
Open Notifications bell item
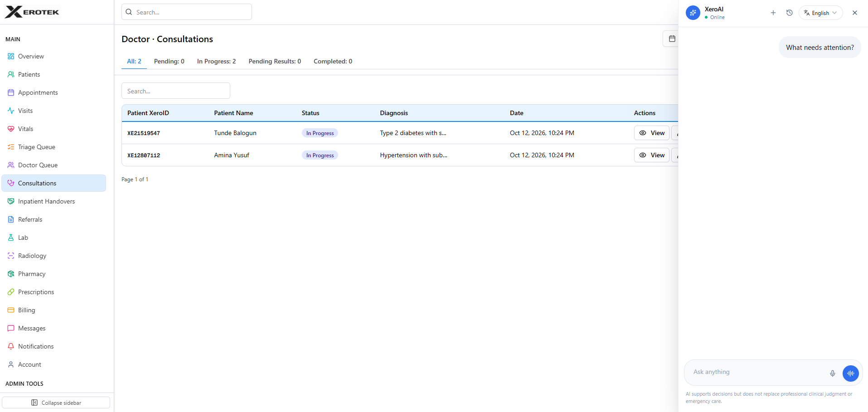point(53,346)
